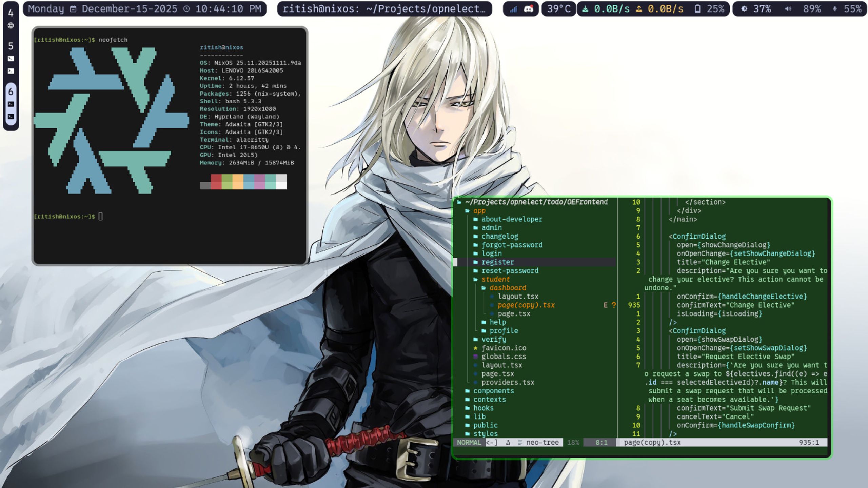Collapse the student folder in neo-tree
The height and width of the screenshot is (488, 868).
[x=495, y=279]
